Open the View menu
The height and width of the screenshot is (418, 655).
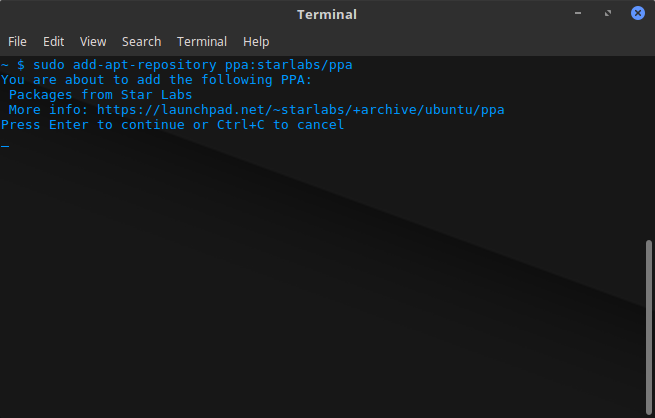point(93,42)
